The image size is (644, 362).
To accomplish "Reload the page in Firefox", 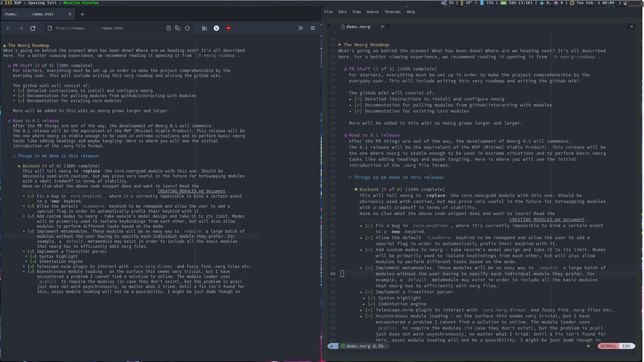I will (33, 28).
